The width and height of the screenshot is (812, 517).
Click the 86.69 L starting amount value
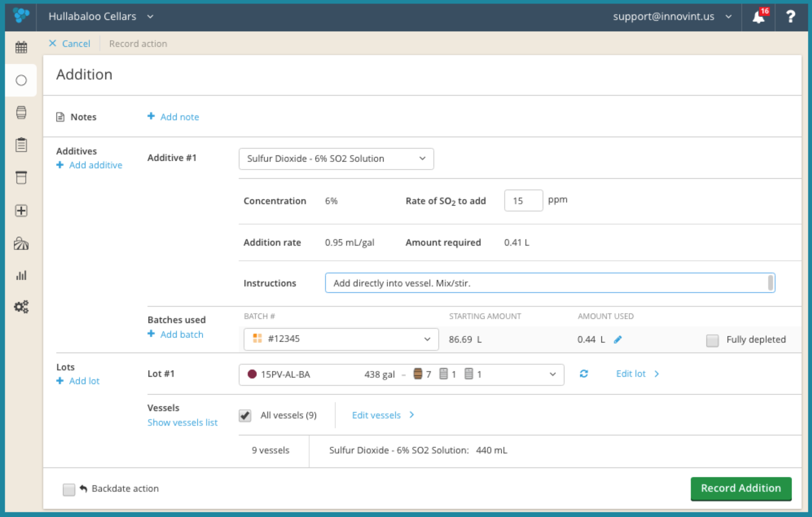click(x=465, y=339)
